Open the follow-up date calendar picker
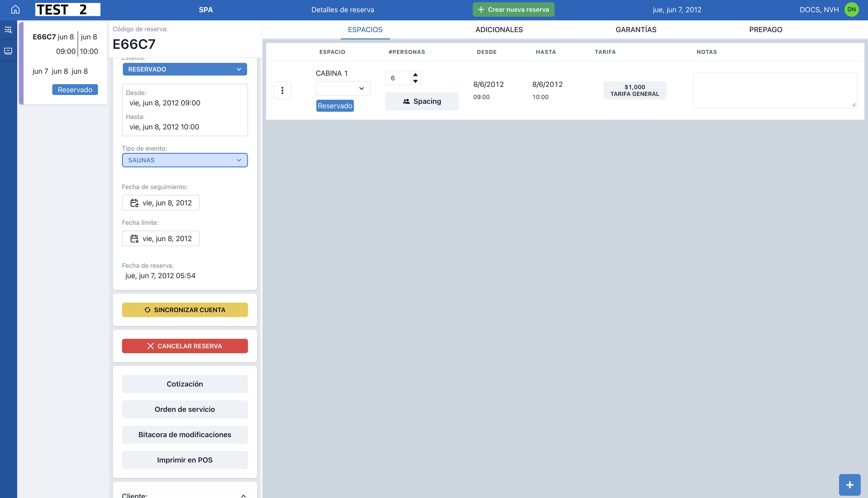 tap(161, 203)
